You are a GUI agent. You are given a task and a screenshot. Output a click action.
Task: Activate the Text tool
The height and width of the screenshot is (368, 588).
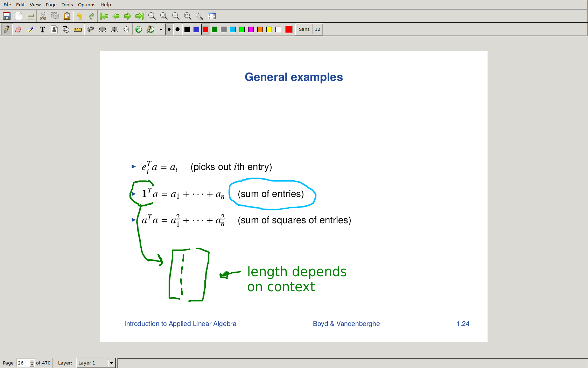42,29
